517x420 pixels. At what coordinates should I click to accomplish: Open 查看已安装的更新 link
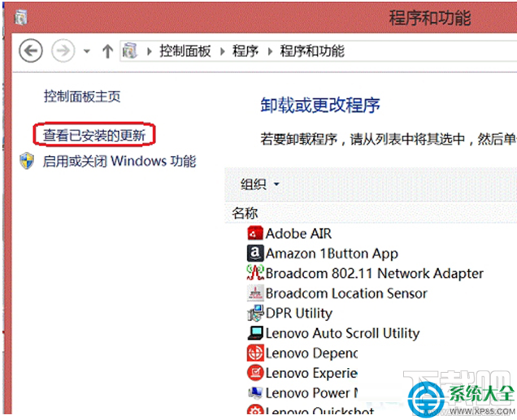[94, 135]
